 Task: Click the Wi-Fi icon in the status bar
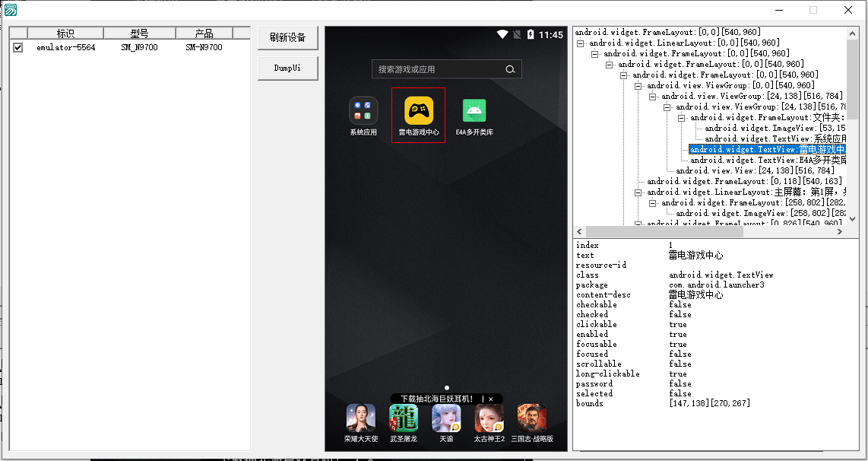coord(502,34)
